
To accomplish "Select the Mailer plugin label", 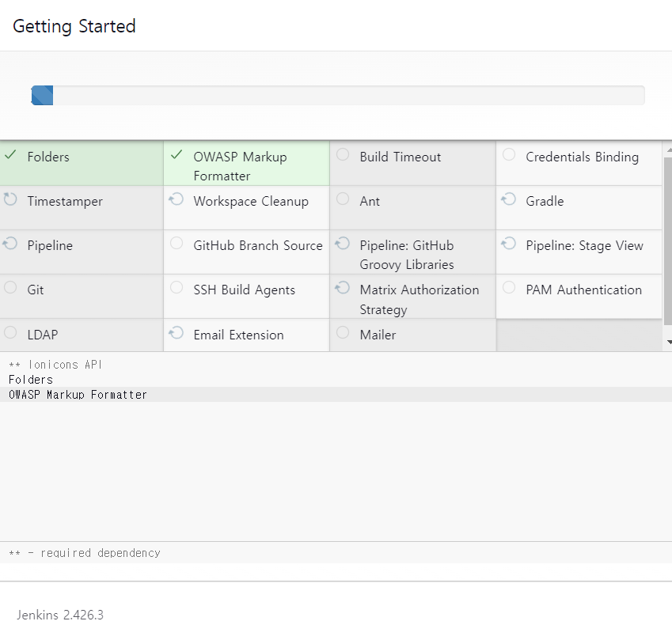I will pos(378,335).
